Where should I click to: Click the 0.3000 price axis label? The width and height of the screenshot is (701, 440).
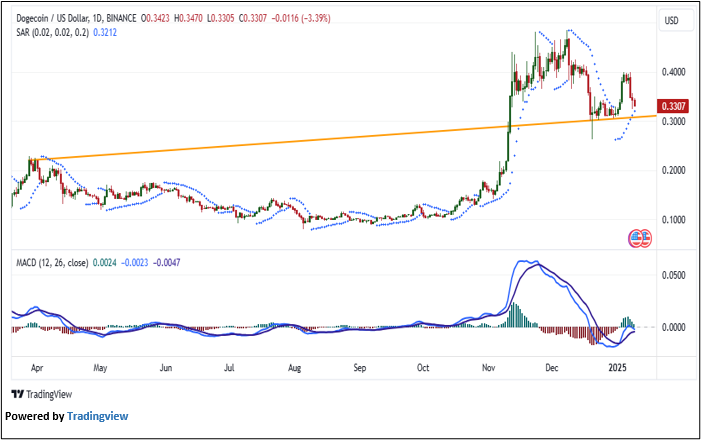point(673,122)
